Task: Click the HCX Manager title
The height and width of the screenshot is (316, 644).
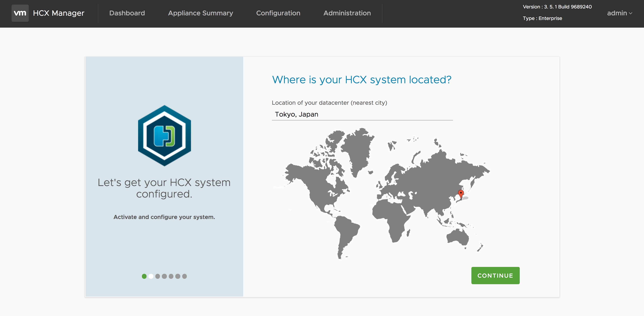Action: [59, 13]
